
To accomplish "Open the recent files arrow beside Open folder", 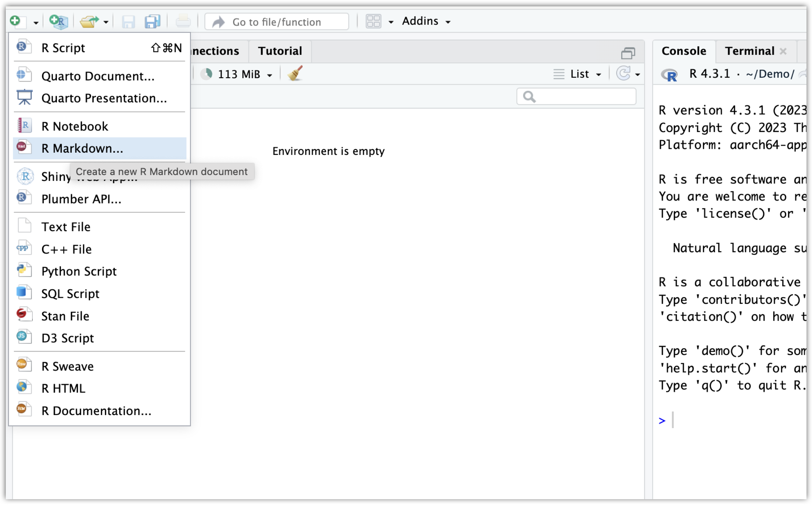I will coord(106,22).
